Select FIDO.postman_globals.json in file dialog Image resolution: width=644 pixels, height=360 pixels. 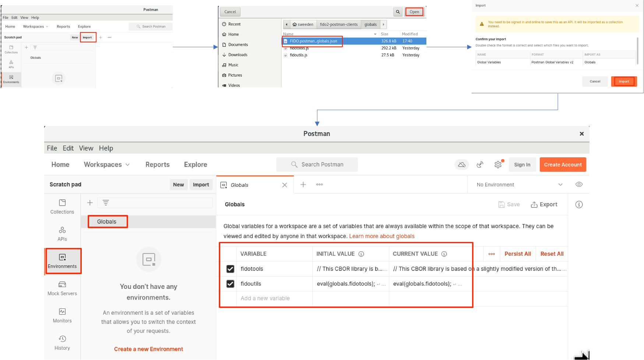pos(313,41)
